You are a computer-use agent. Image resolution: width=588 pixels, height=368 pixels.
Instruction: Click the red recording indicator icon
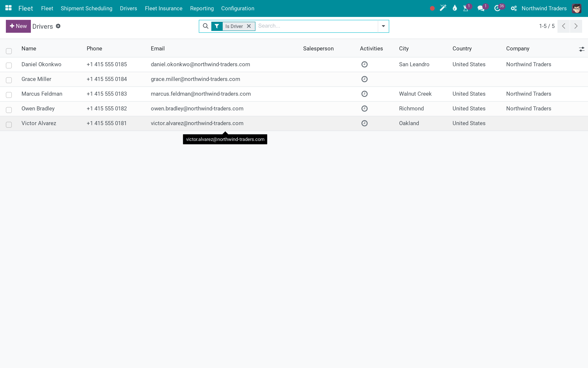(x=432, y=8)
